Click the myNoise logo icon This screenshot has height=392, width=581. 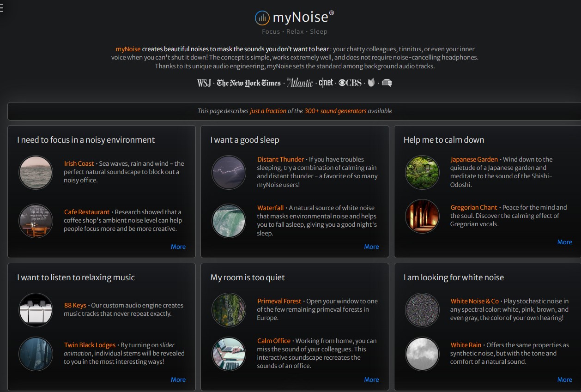261,18
